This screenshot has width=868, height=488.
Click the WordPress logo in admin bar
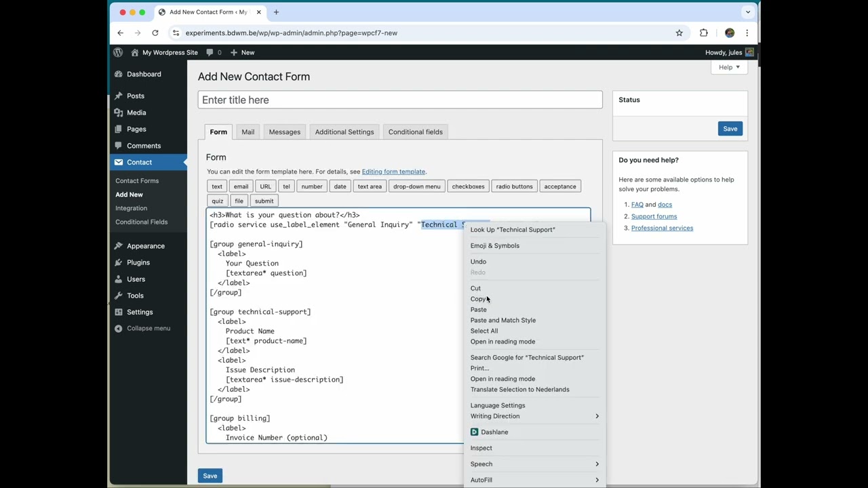118,52
